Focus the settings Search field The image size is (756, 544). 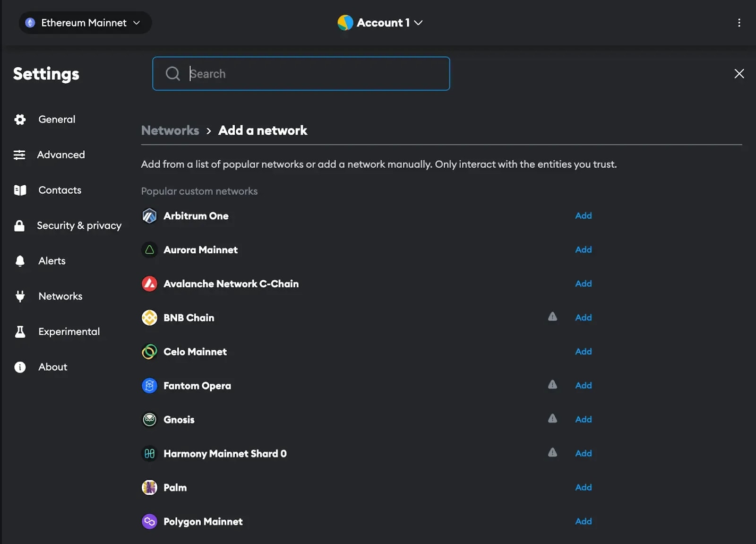(x=301, y=74)
